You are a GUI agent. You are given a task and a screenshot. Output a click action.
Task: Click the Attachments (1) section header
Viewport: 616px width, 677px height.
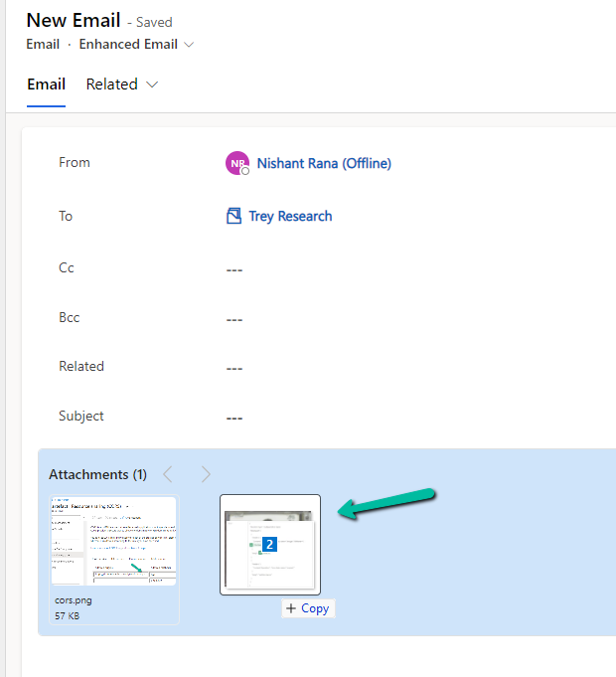tap(97, 474)
